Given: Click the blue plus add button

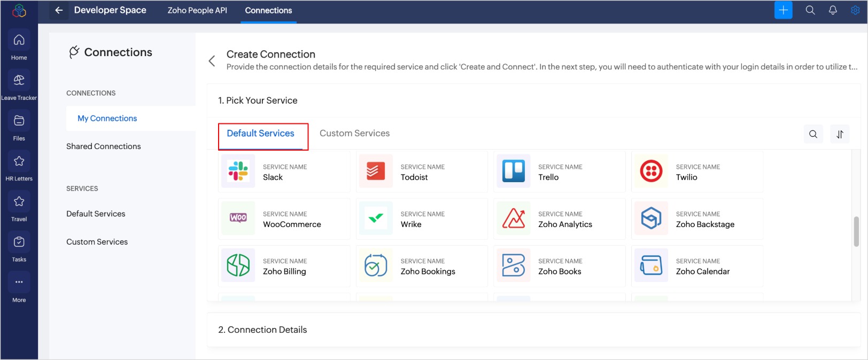Looking at the screenshot, I should pyautogui.click(x=783, y=10).
